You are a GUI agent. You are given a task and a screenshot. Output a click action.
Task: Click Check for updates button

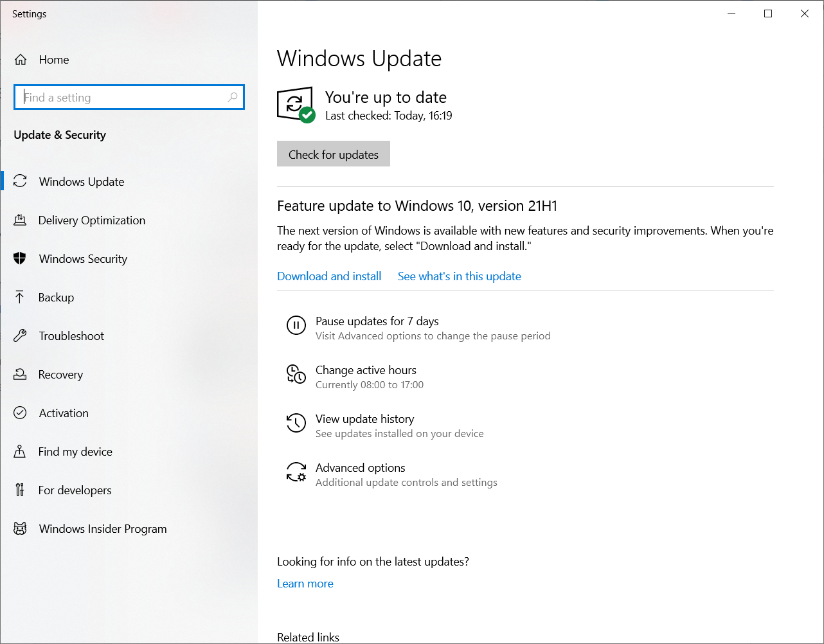pos(333,154)
